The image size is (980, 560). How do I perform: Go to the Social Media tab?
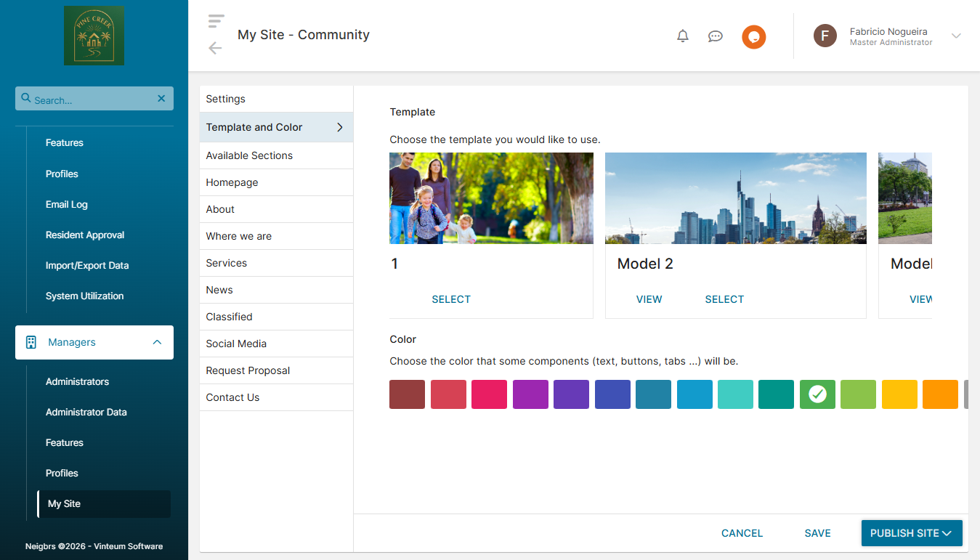pos(236,344)
